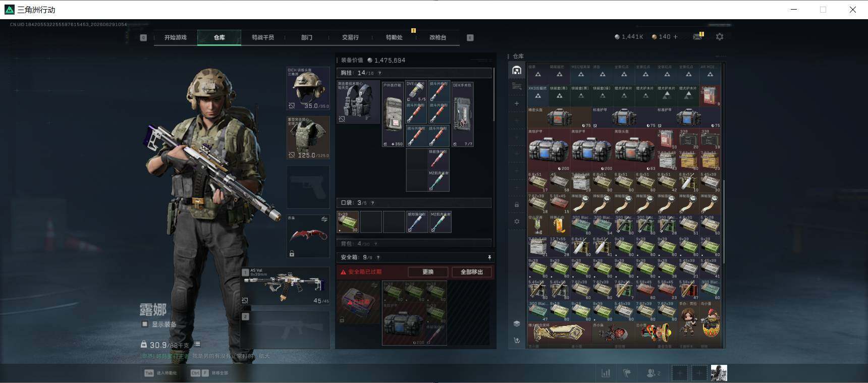
Task: Click the warehouse sidebar lock icon
Action: pyautogui.click(x=516, y=205)
